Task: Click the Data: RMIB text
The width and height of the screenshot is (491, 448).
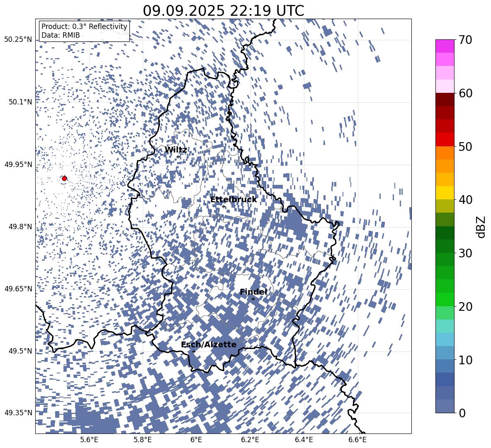Action: pos(61,35)
